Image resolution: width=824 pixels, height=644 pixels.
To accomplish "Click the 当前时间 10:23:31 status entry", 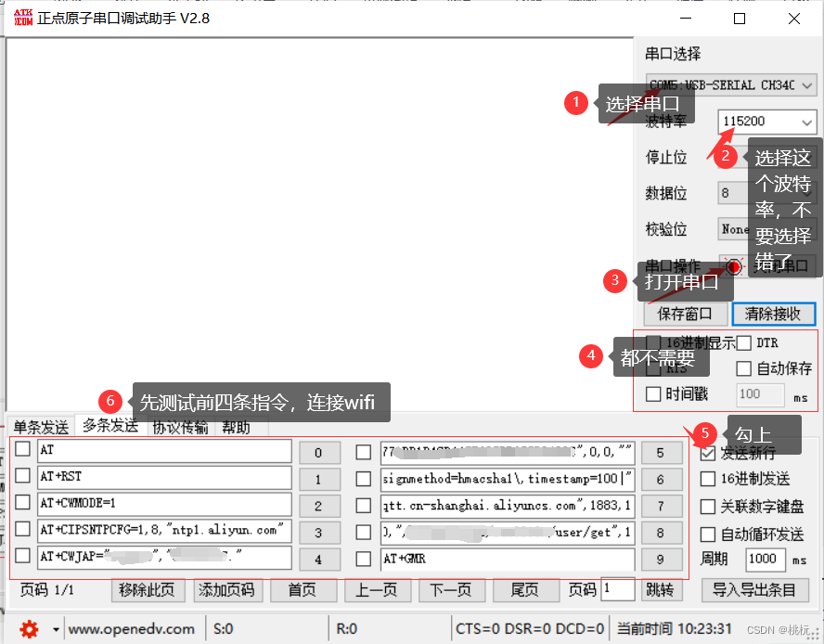I will click(675, 629).
